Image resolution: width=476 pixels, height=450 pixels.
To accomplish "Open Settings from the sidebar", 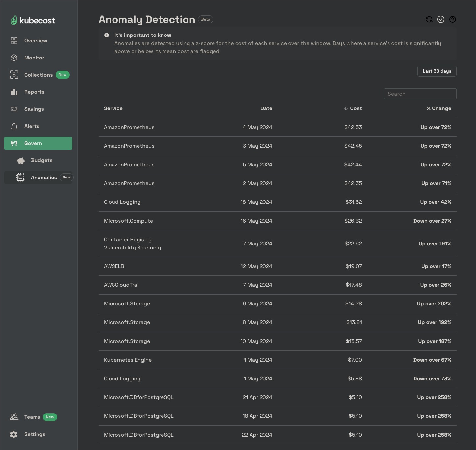I will (x=38, y=434).
